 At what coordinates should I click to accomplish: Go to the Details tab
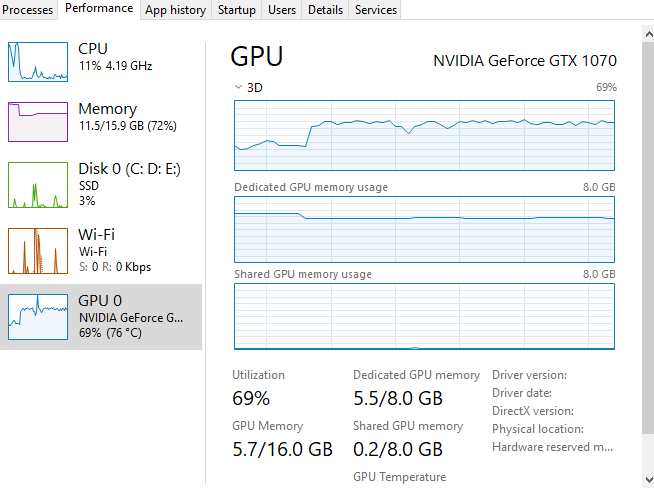point(325,10)
